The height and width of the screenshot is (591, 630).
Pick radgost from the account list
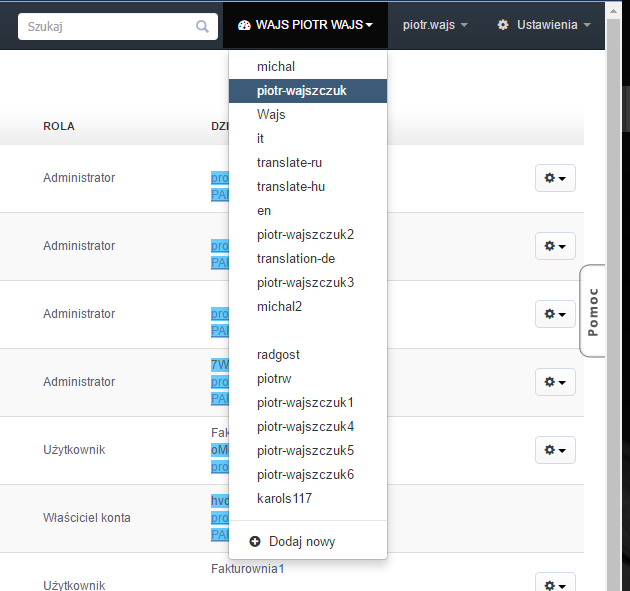click(278, 354)
